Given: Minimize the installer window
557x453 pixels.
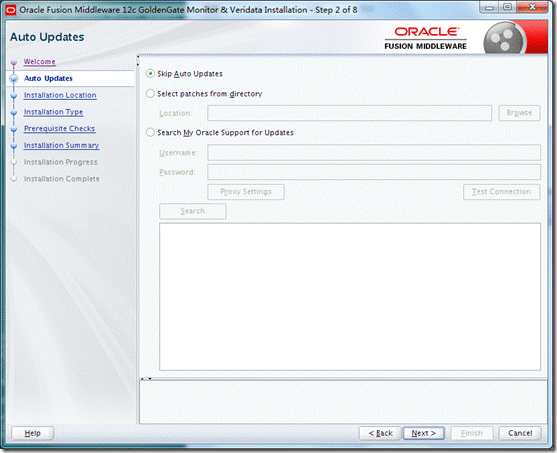Looking at the screenshot, I should [490, 7].
